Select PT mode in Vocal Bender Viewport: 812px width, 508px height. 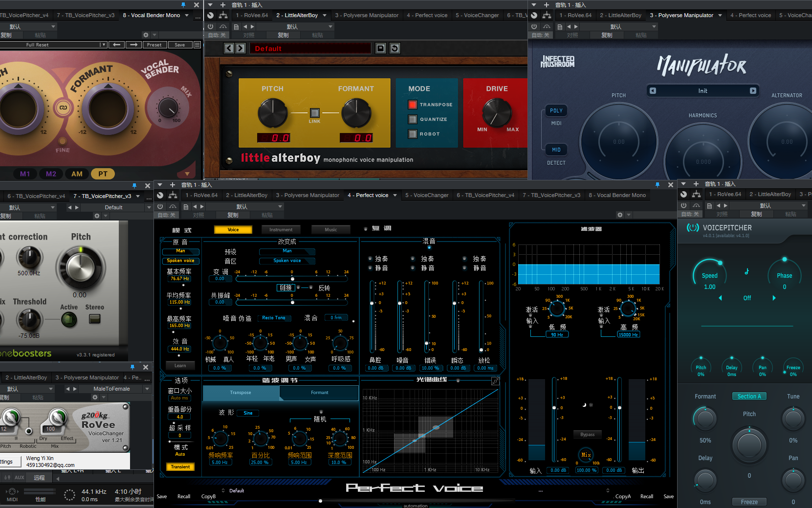tap(103, 174)
